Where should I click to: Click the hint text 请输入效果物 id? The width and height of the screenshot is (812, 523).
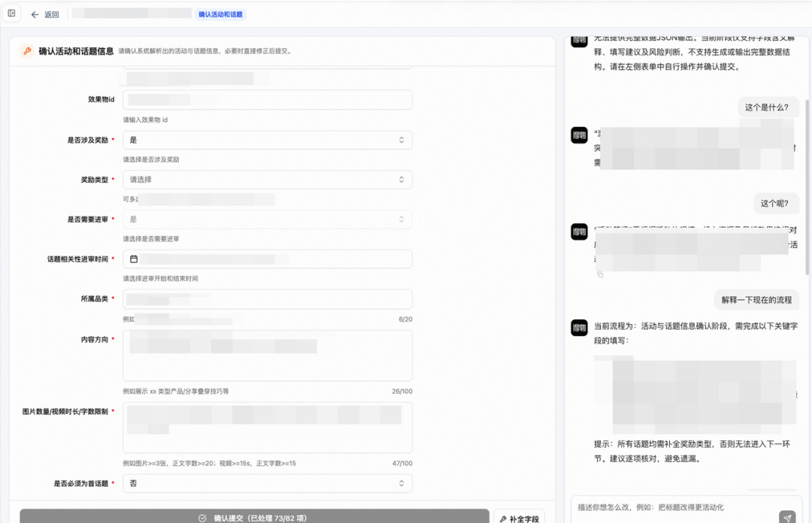click(x=145, y=119)
